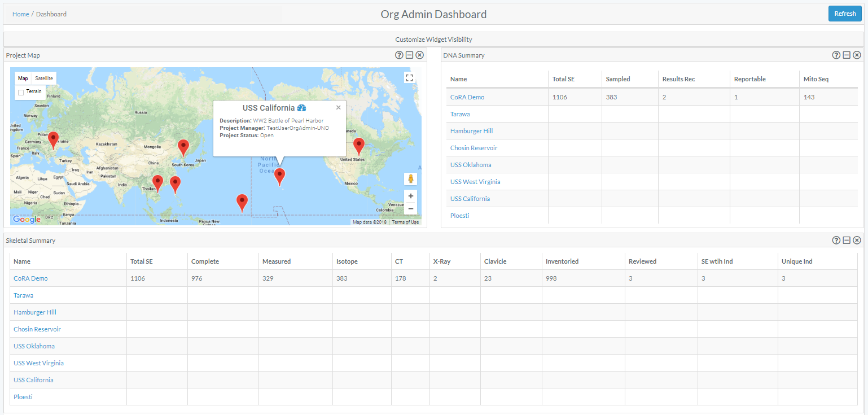Click Sampled header in DNA Summary

pyautogui.click(x=617, y=79)
